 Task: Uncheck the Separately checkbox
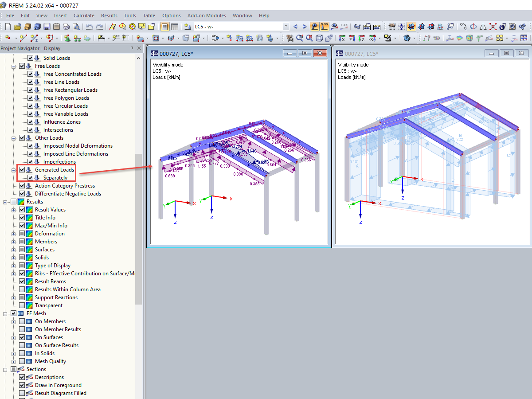(x=31, y=178)
